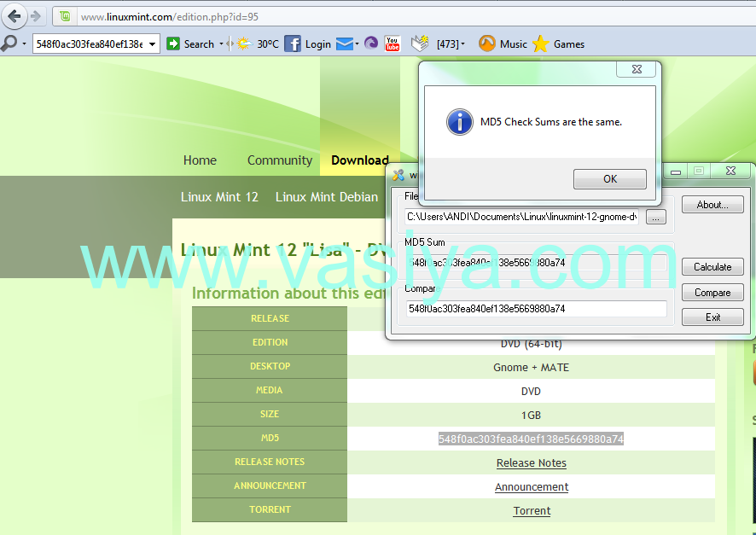The width and height of the screenshot is (756, 535).
Task: Click the Compare button
Action: 712,292
